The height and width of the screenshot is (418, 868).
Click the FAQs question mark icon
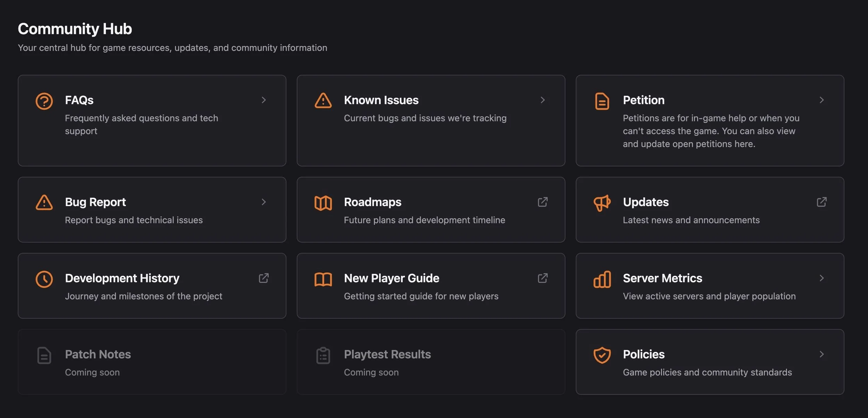click(44, 101)
